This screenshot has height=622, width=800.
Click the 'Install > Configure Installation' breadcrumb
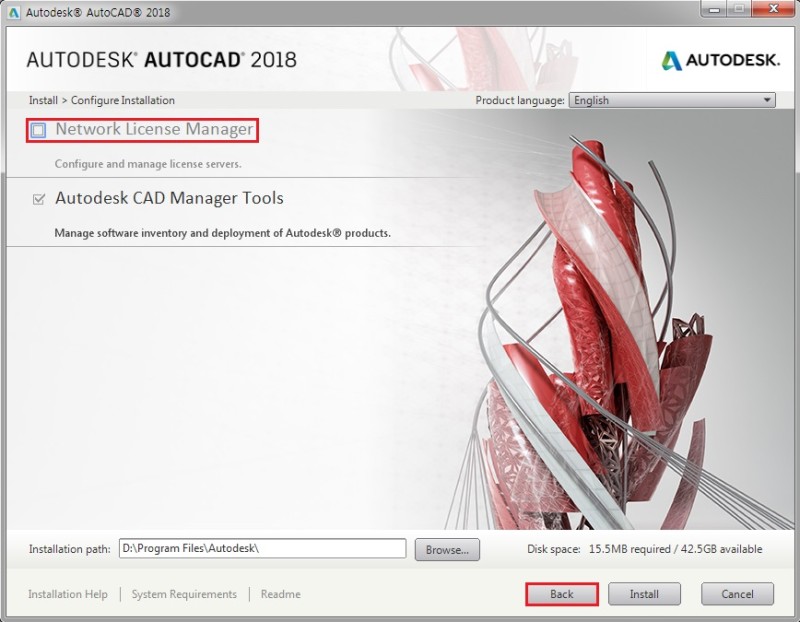(102, 100)
